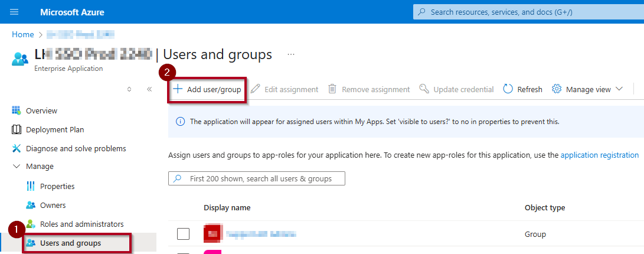Click the trash icon for Remove assignment
This screenshot has height=254, width=644.
[x=332, y=89]
